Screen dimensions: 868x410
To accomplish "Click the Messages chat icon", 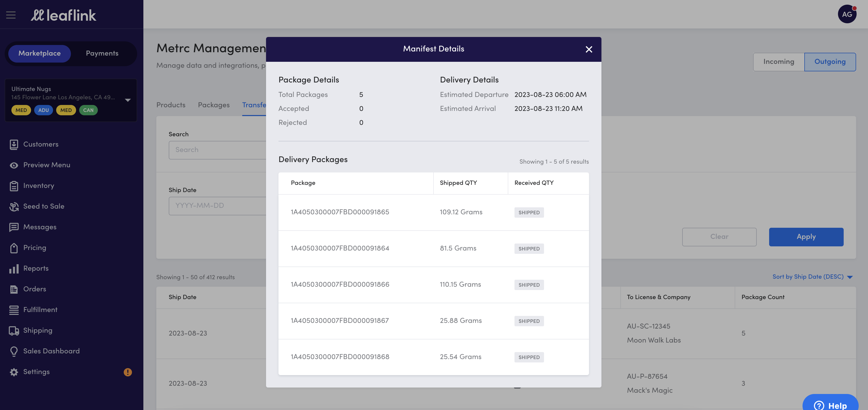I will (14, 227).
